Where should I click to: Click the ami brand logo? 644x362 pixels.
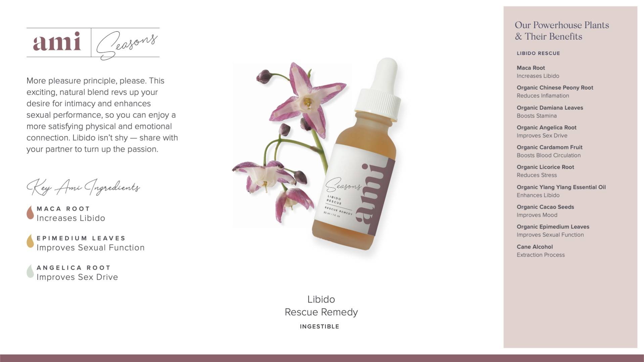[x=57, y=42]
